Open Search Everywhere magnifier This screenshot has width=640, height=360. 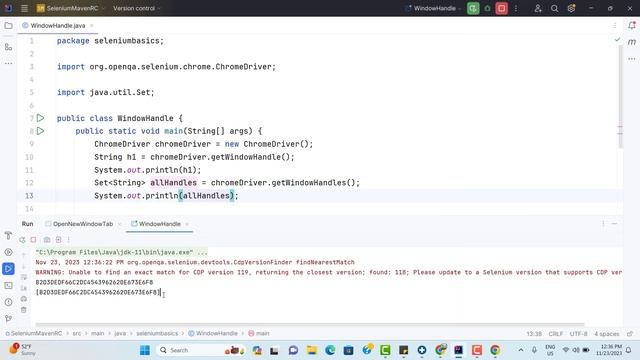coord(554,8)
